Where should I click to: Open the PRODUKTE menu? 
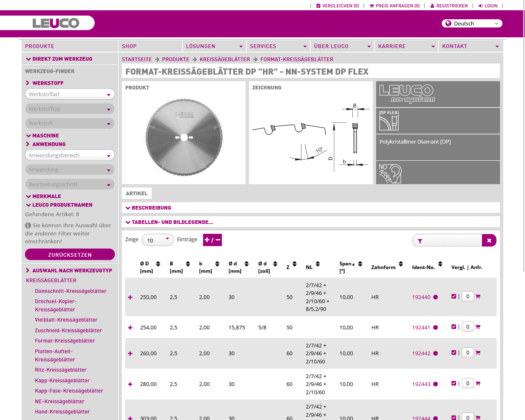click(x=70, y=46)
